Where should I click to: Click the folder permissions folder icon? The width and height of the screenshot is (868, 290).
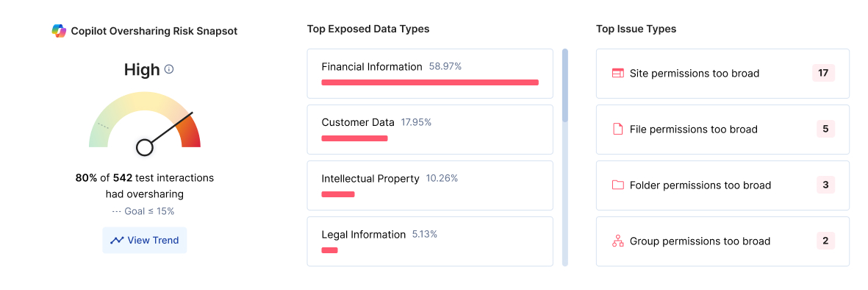[x=618, y=185]
